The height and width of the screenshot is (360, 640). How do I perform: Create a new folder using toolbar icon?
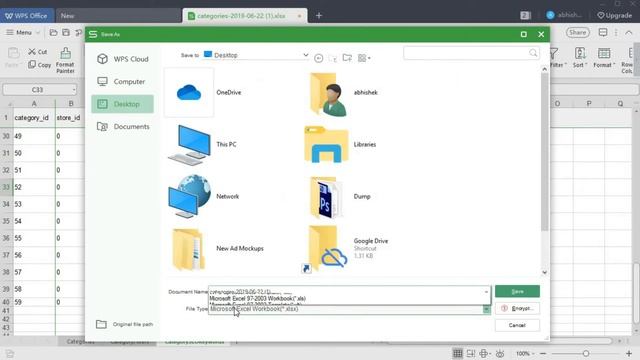(347, 58)
